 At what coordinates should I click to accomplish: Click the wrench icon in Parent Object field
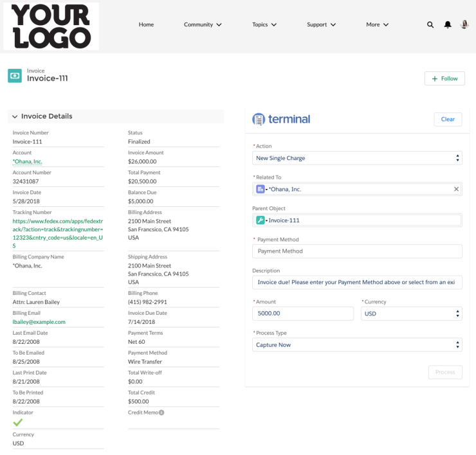click(x=260, y=220)
